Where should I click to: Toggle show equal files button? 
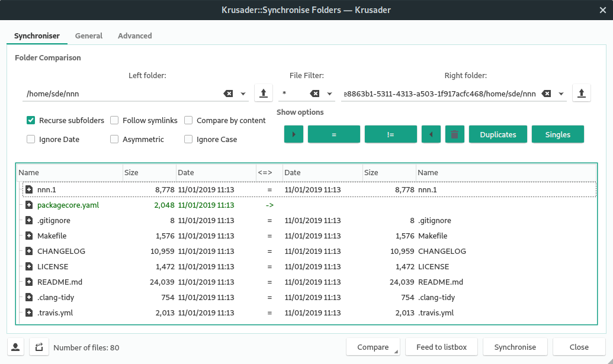(334, 134)
